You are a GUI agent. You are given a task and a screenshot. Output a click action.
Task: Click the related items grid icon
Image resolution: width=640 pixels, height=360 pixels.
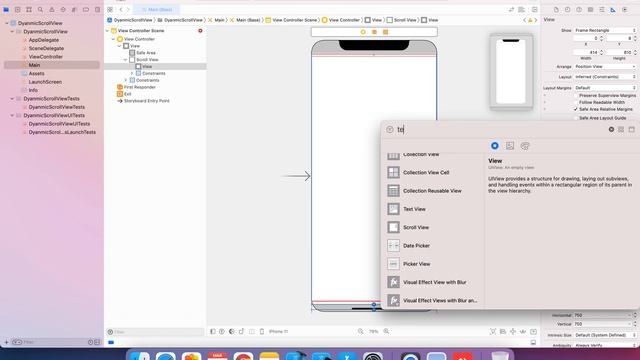110,9
